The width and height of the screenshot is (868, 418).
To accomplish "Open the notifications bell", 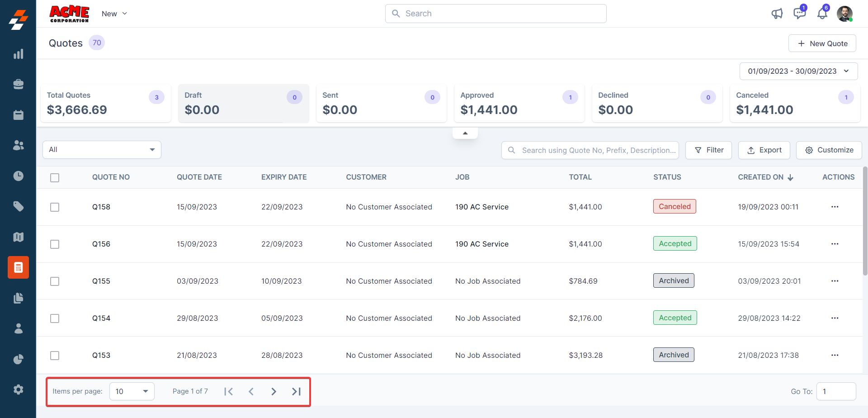I will [822, 14].
